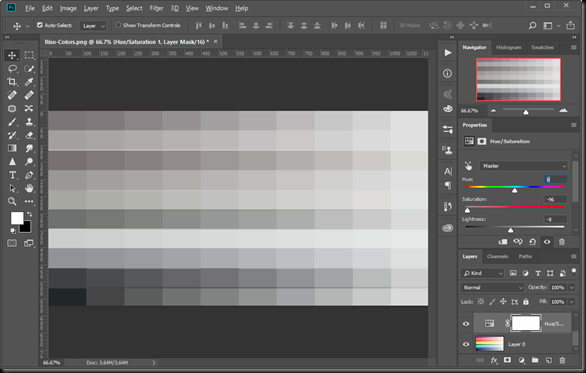Open the Fill value dropdown arrow

point(572,302)
